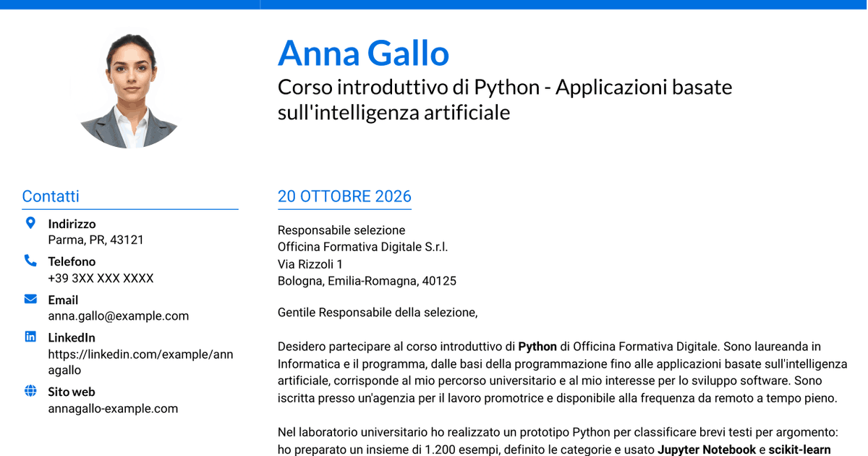Click the greeting Gentile Responsabile della selezione

378,313
